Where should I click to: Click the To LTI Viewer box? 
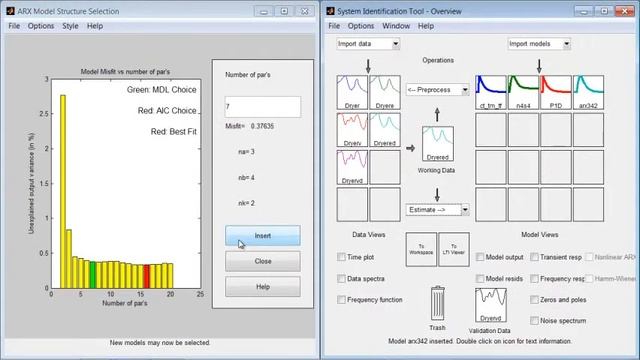point(454,249)
